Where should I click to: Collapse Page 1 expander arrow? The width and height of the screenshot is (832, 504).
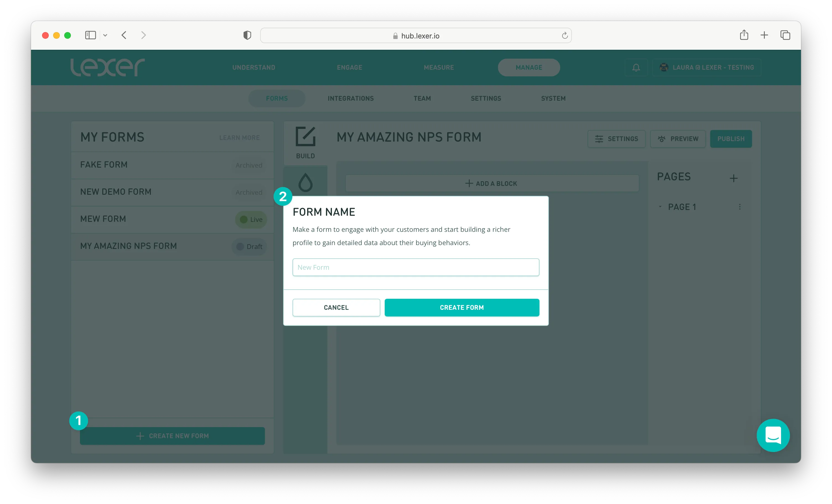(x=660, y=207)
